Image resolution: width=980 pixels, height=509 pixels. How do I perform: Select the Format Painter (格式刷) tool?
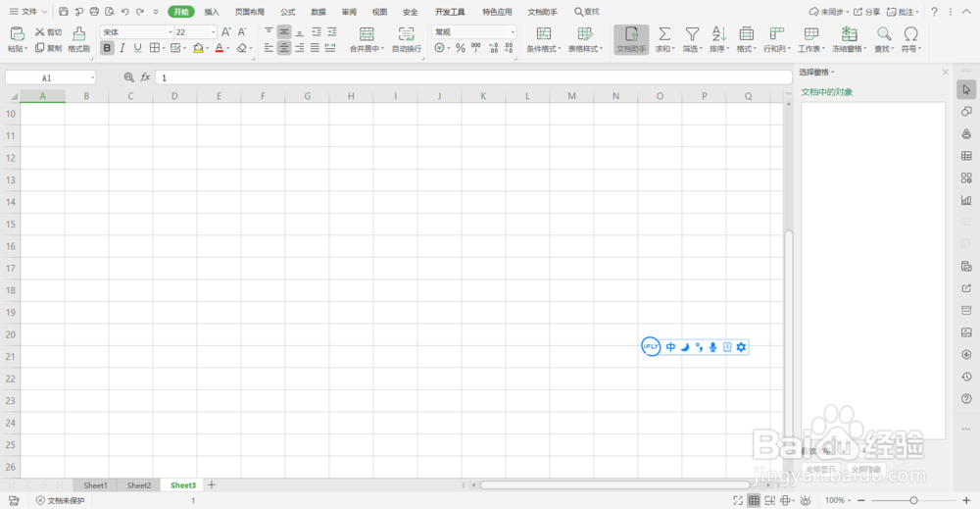point(78,39)
